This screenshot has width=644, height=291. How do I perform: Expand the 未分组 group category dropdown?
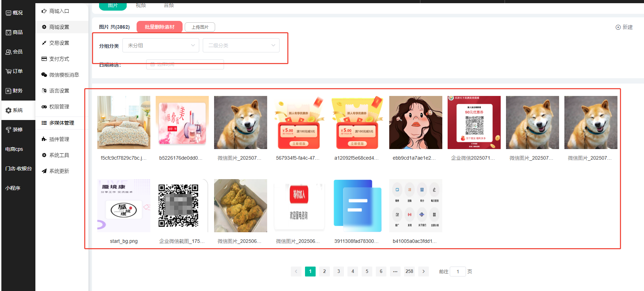(161, 45)
